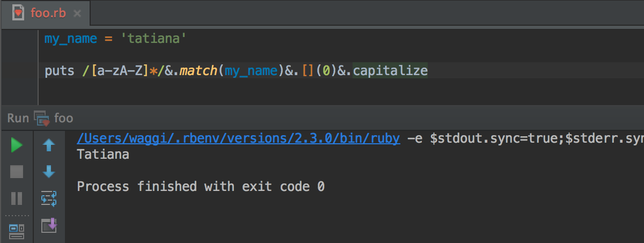Click the Tatiana output line
Image resolution: width=644 pixels, height=243 pixels.
pos(103,155)
